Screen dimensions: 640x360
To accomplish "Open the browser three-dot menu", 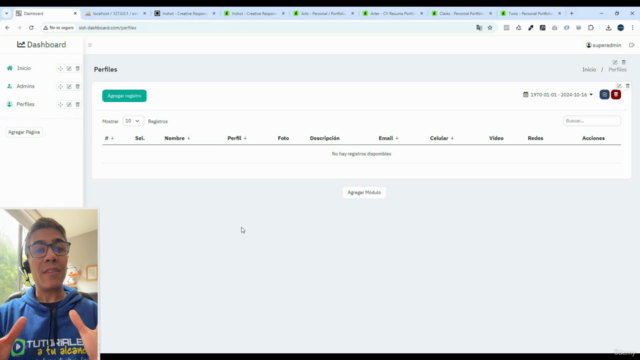I will (632, 28).
